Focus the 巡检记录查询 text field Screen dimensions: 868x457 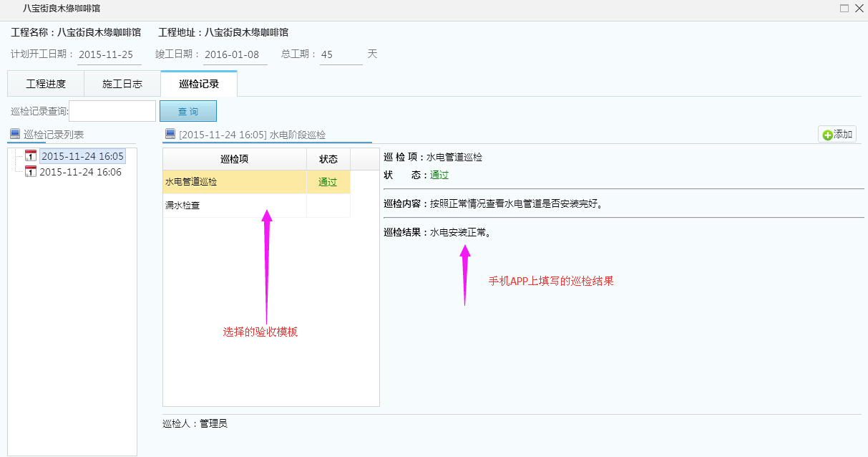coord(113,111)
